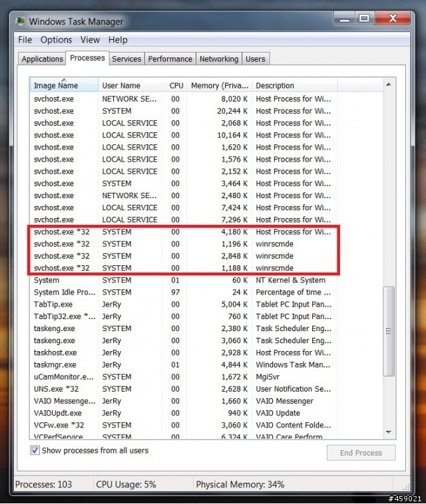Screen dimensions: 426x504
Task: Select the VAIO Messenger process row
Action: (x=184, y=401)
